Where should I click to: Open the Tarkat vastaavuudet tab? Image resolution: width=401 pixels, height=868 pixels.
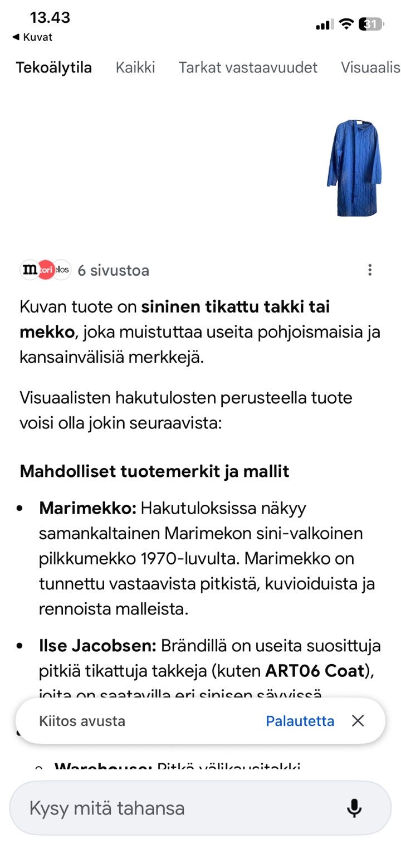[x=248, y=67]
